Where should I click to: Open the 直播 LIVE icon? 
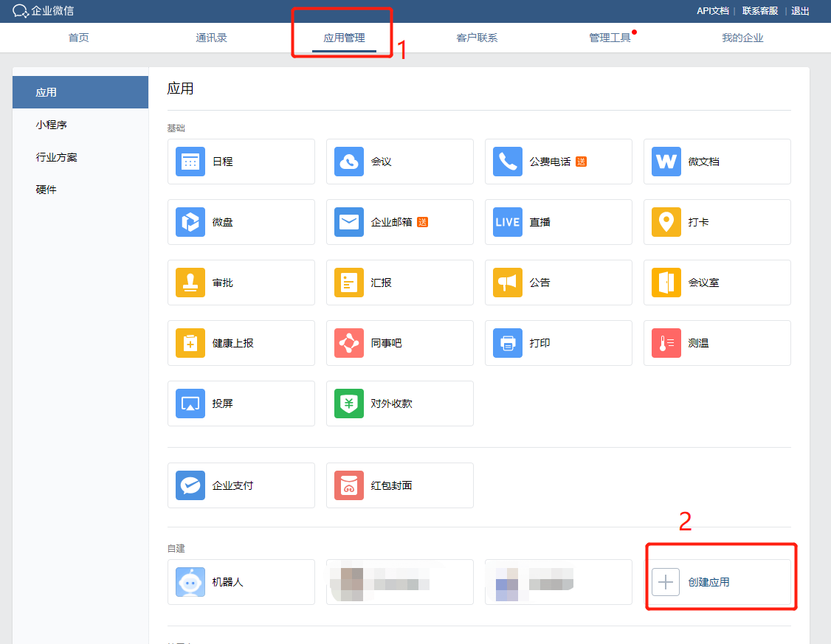click(507, 222)
